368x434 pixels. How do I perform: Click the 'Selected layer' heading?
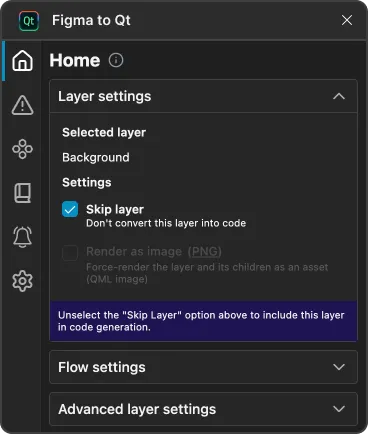[104, 132]
